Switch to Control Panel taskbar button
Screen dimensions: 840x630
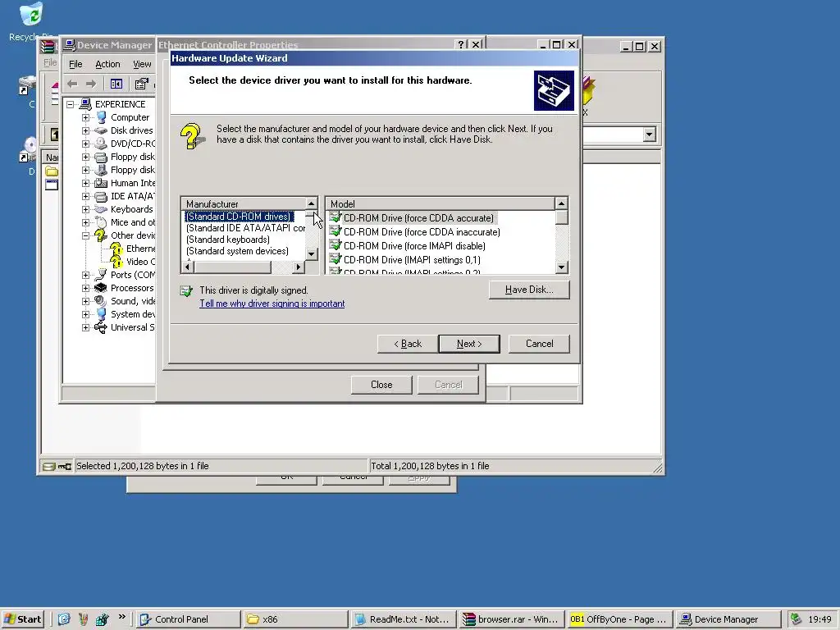pyautogui.click(x=188, y=619)
